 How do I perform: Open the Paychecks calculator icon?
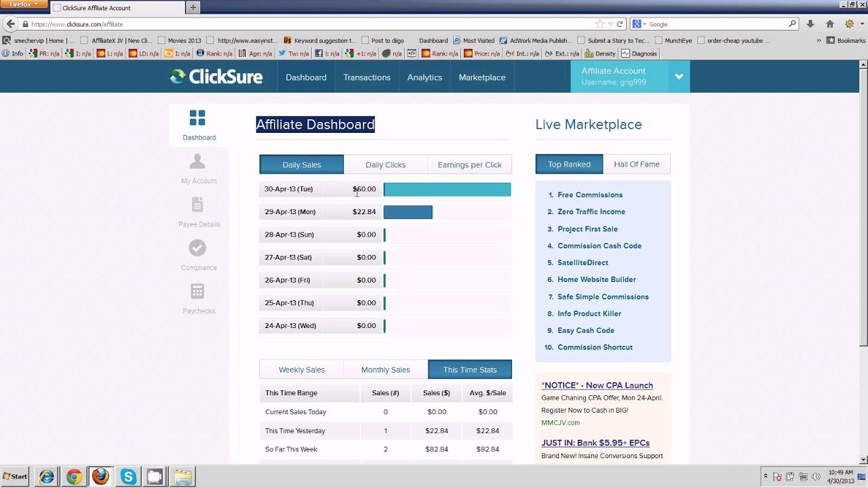(197, 291)
